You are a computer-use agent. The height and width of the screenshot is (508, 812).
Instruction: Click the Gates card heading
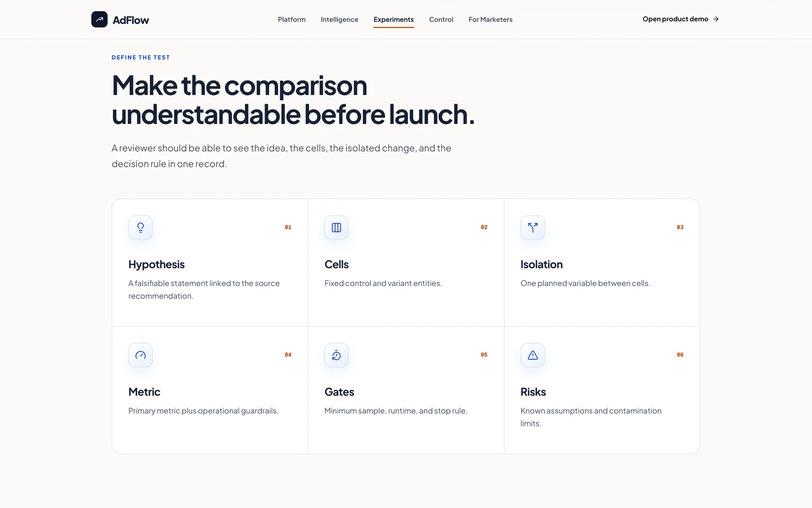point(339,392)
